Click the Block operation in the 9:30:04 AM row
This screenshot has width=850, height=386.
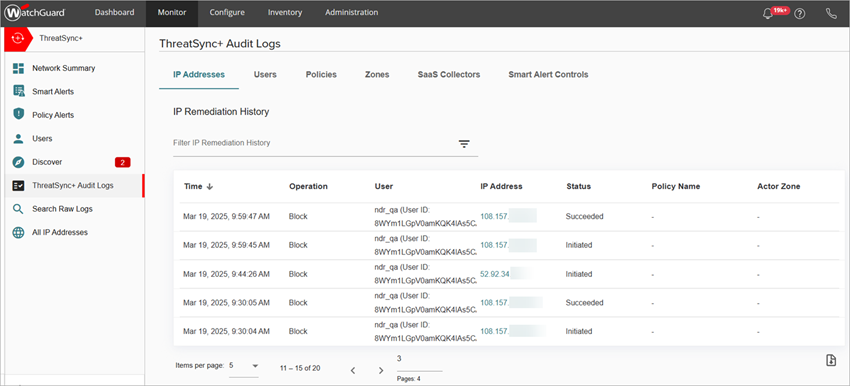tap(298, 331)
